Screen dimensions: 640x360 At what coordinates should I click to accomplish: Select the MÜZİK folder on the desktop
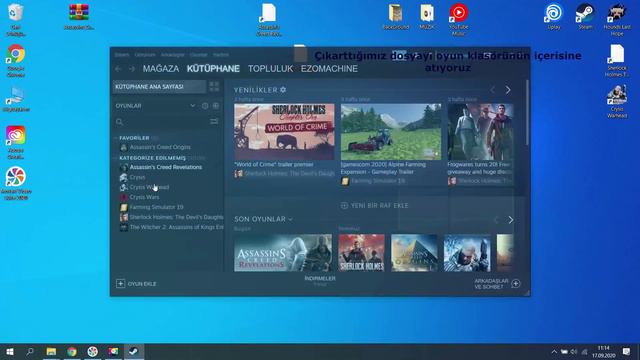pyautogui.click(x=427, y=17)
